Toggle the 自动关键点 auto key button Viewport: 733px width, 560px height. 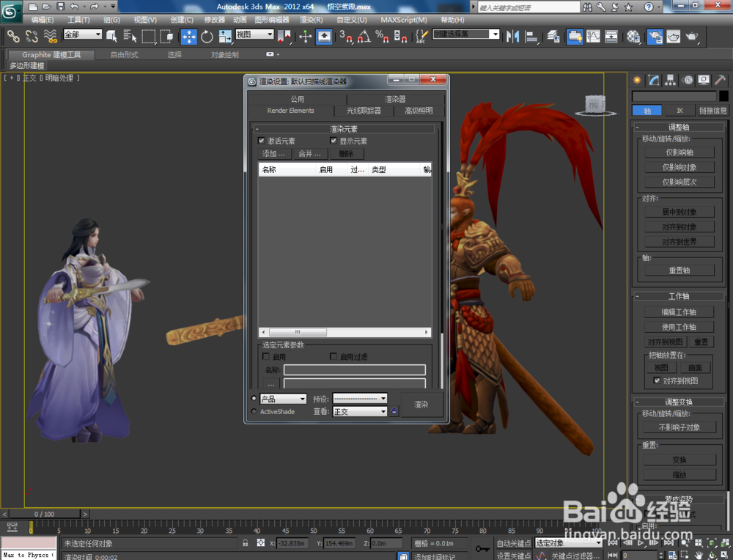[x=513, y=543]
